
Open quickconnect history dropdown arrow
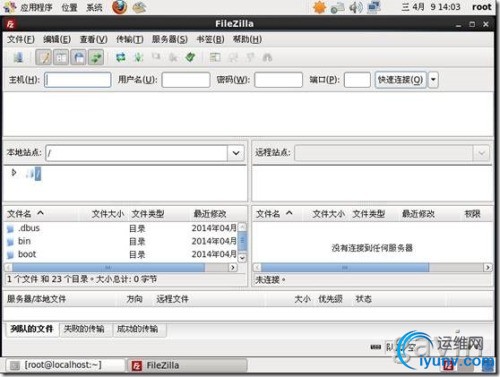point(433,80)
